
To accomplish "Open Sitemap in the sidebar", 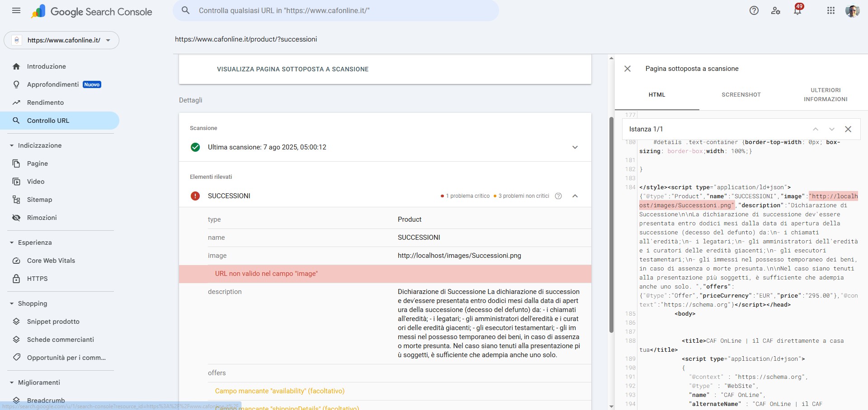I will [60, 200].
